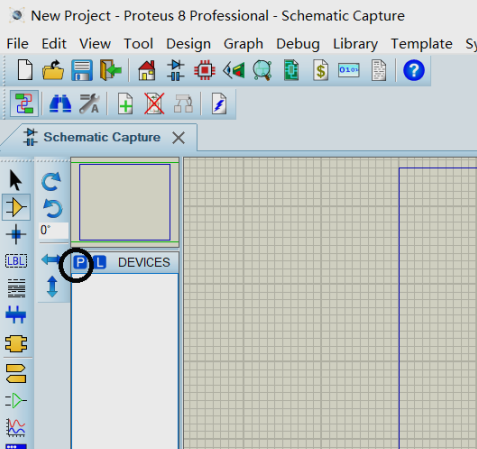Close the Schematic Capture tab
Image resolution: width=477 pixels, height=449 pixels.
click(x=178, y=138)
